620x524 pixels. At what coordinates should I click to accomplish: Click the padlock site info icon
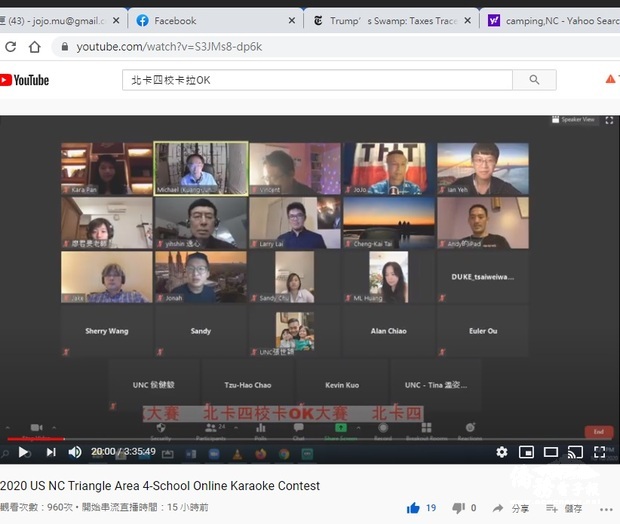point(65,47)
